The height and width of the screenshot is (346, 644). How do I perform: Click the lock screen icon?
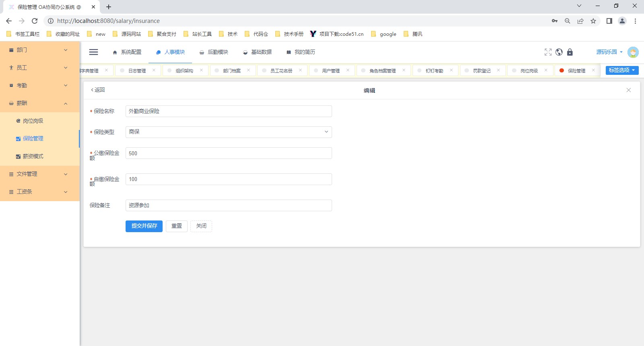click(x=570, y=52)
